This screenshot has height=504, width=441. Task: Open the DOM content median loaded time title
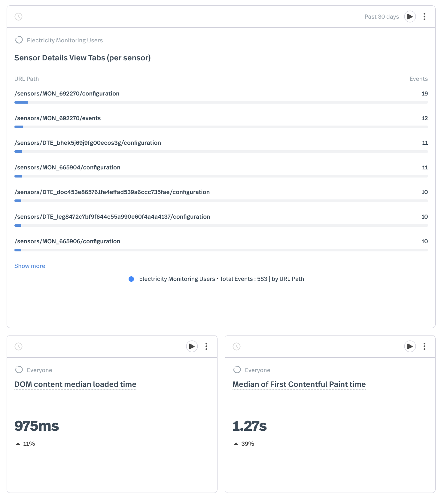75,384
